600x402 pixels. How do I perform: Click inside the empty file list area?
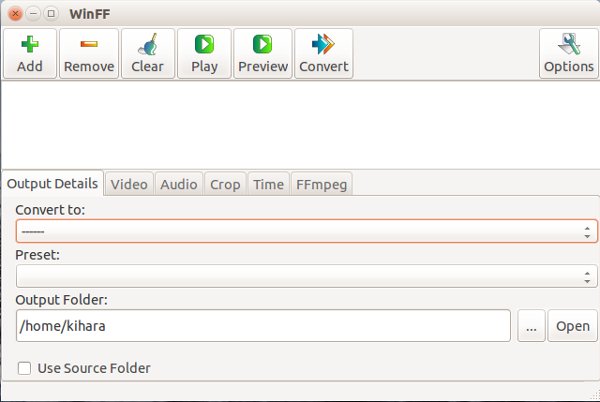(300, 123)
